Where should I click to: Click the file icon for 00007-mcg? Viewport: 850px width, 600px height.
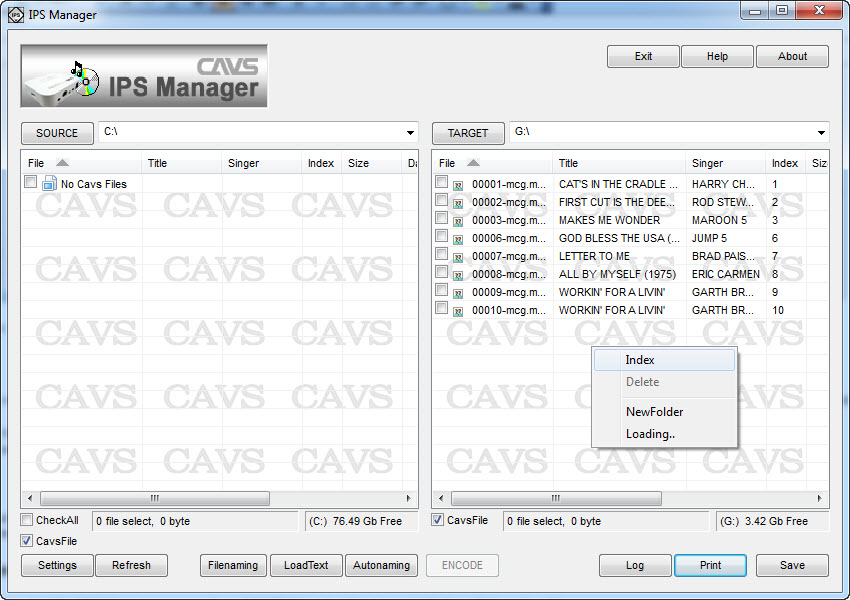[x=458, y=257]
